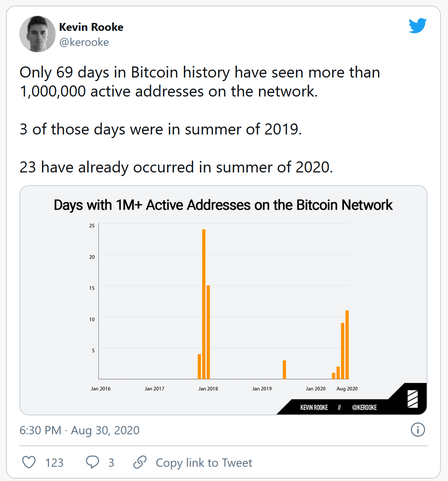The width and height of the screenshot is (448, 481).
Task: Click the 3 replies count
Action: [x=111, y=462]
